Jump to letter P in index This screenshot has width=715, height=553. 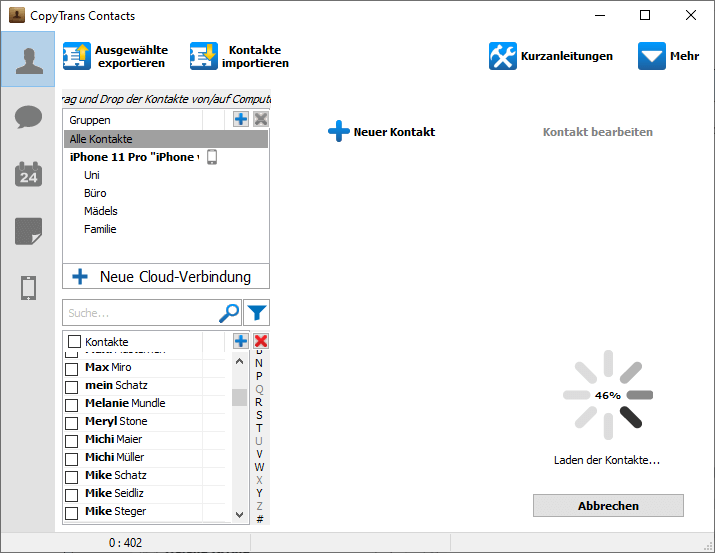259,376
